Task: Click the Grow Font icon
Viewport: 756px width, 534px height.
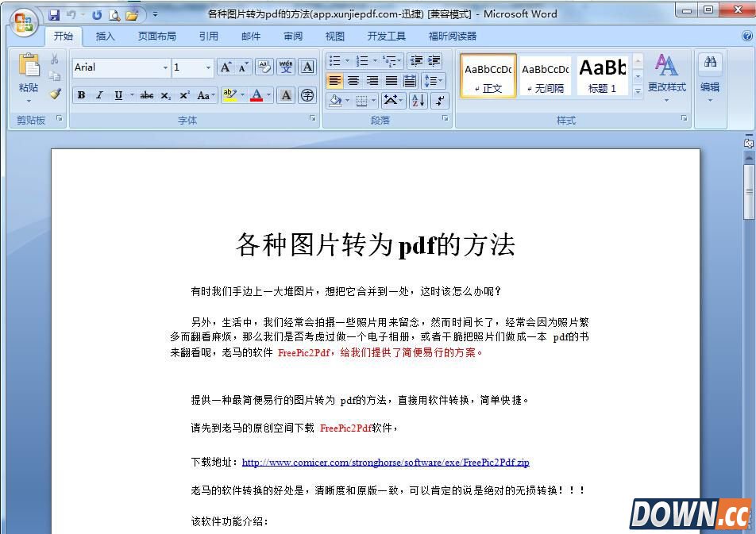Action: [x=226, y=67]
